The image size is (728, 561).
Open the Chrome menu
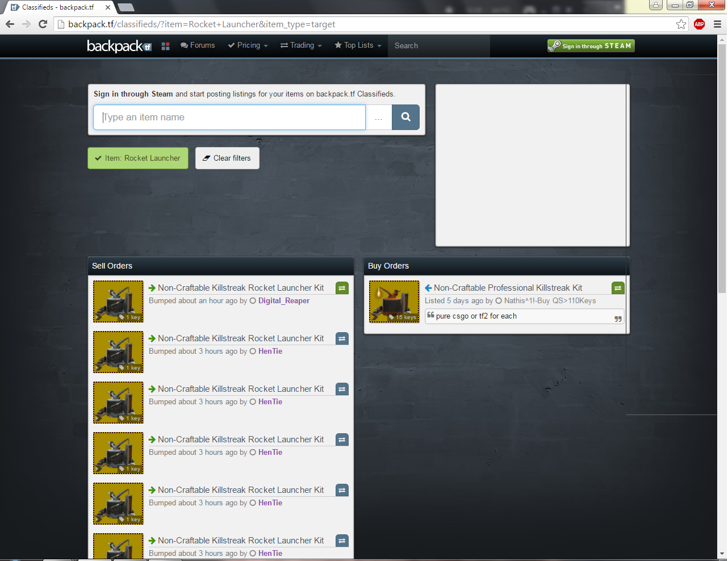[x=717, y=24]
